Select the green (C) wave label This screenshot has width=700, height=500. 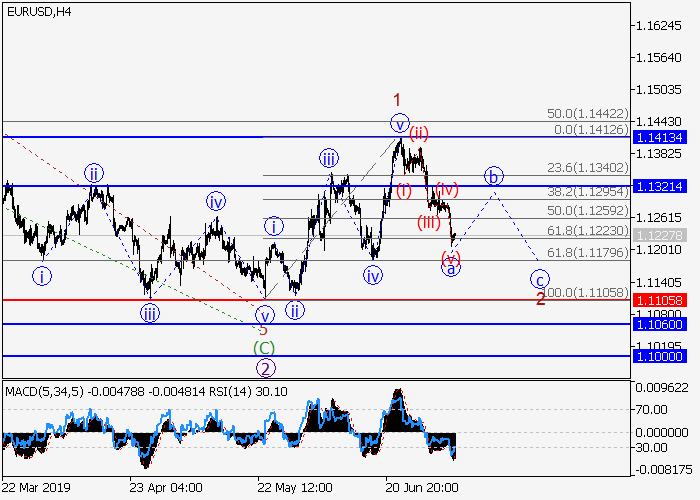tap(264, 347)
